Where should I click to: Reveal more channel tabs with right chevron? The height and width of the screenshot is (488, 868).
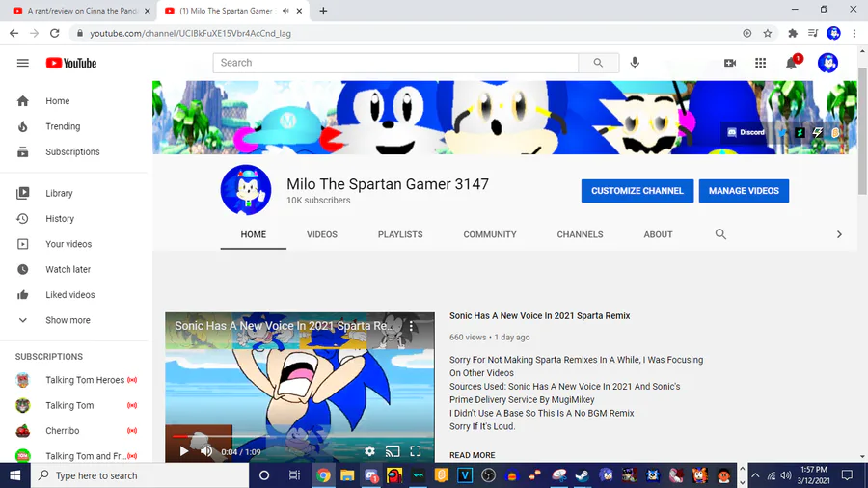tap(839, 234)
